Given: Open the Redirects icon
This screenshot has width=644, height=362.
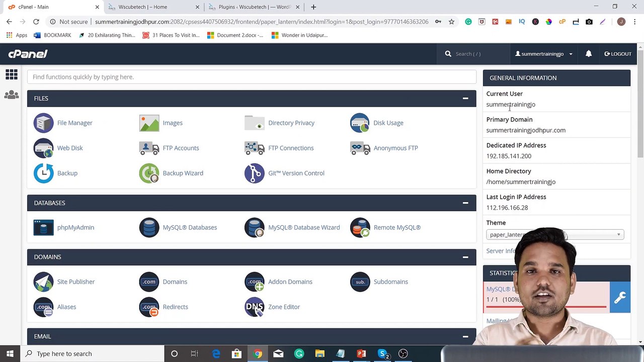Looking at the screenshot, I should point(149,307).
